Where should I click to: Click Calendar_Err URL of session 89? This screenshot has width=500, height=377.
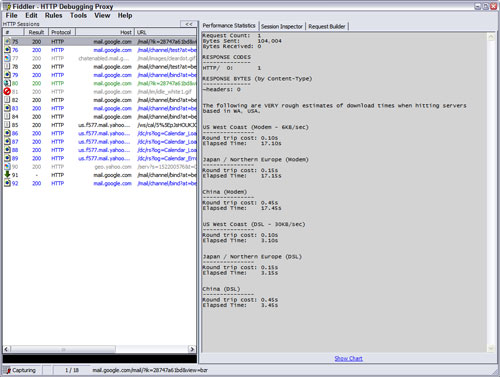pos(167,158)
